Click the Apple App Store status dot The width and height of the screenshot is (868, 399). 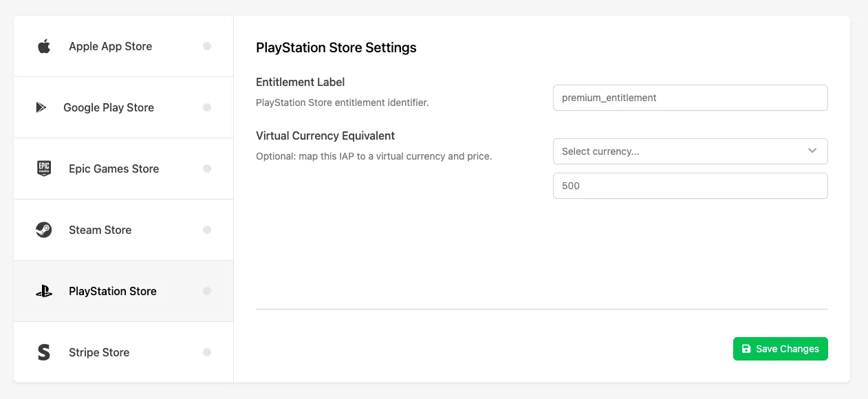pos(207,46)
